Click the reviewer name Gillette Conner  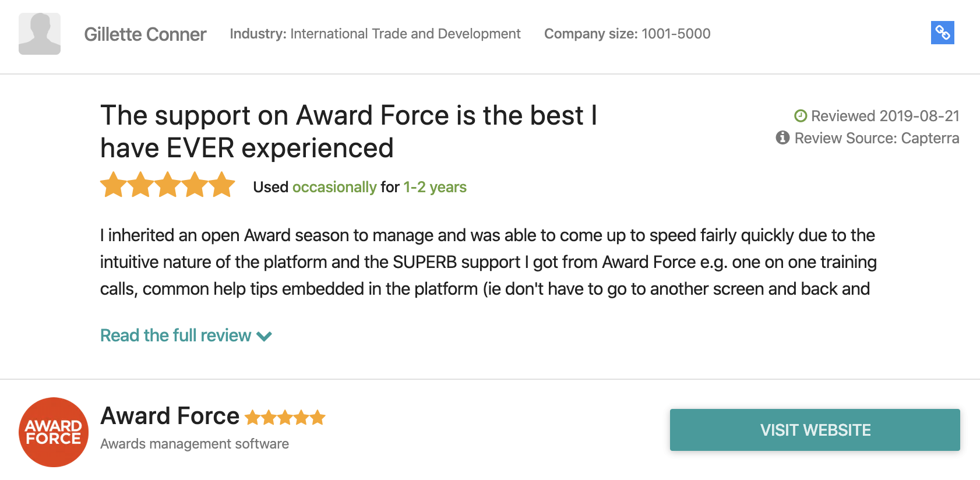tap(145, 34)
